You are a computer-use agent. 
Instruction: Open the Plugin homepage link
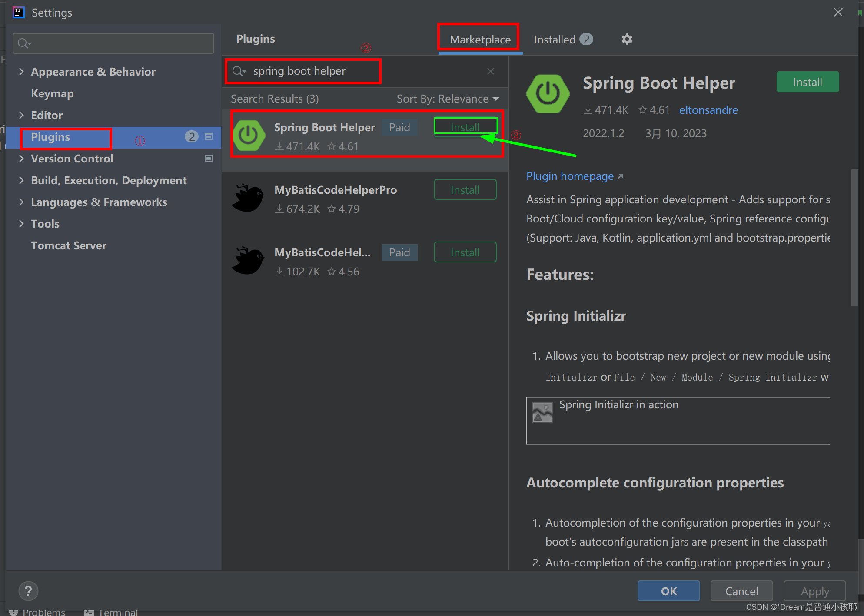click(570, 176)
